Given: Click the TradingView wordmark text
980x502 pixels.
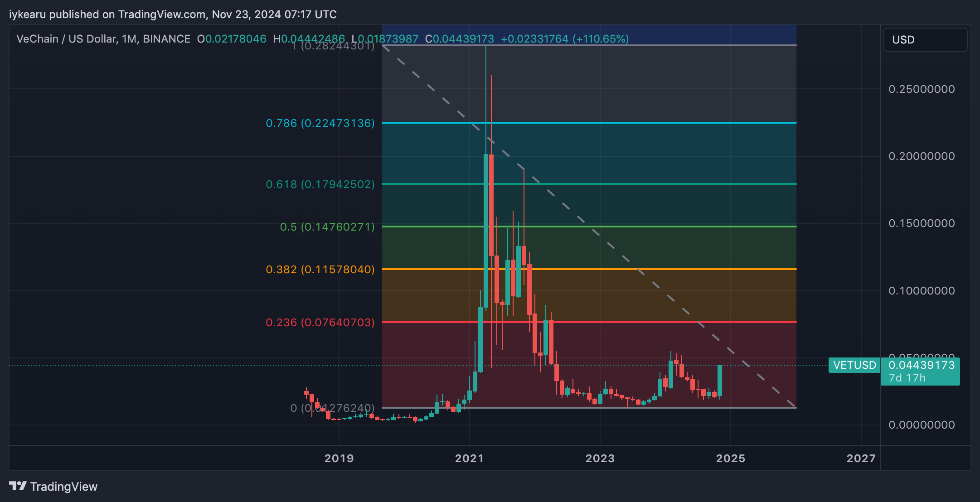Looking at the screenshot, I should [64, 487].
